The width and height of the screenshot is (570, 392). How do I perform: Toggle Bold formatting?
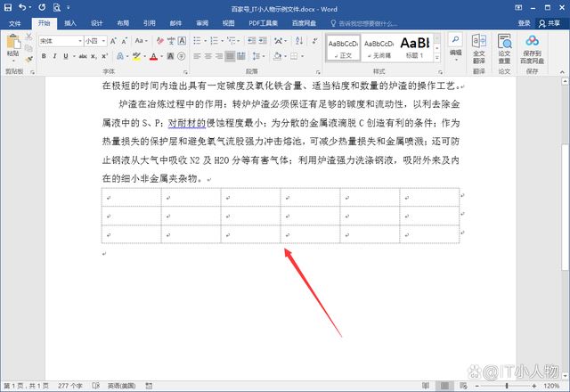[44, 56]
